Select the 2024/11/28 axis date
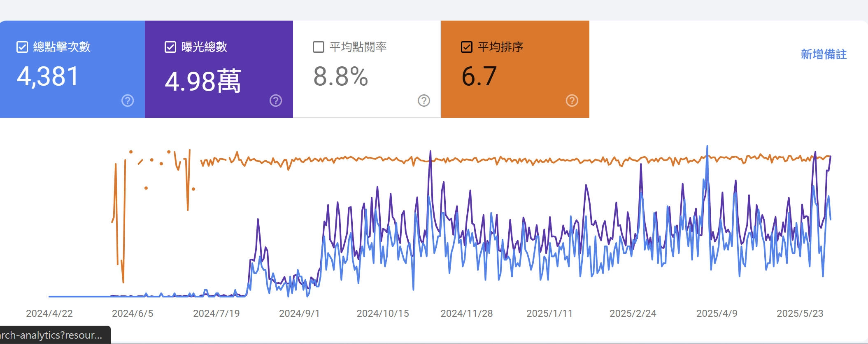Screen dimensions: 868x344 click(x=467, y=314)
